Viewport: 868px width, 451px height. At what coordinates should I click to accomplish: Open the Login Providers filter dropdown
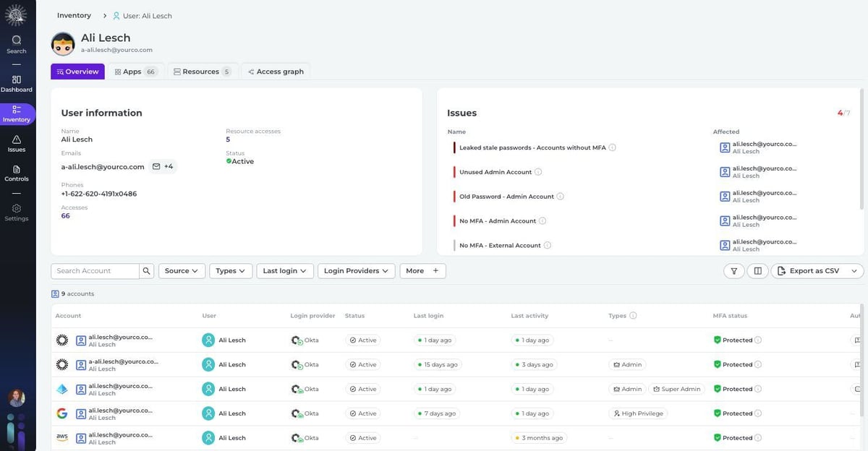[356, 271]
